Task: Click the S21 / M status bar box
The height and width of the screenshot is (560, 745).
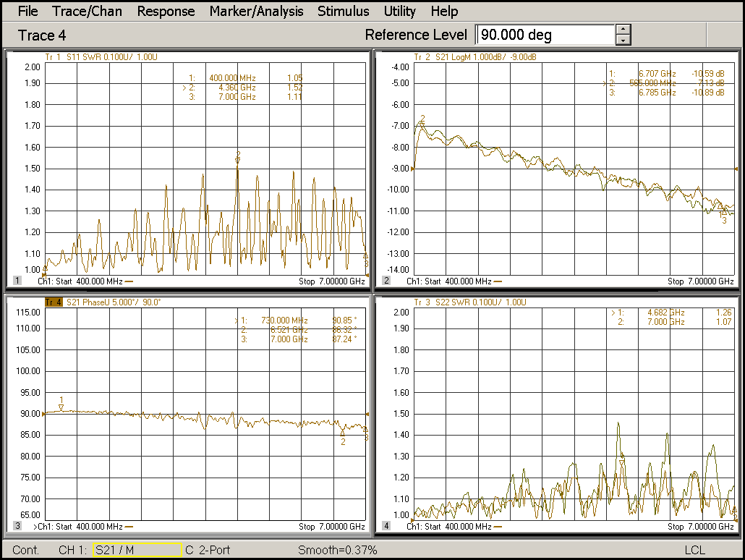Action: pyautogui.click(x=137, y=550)
